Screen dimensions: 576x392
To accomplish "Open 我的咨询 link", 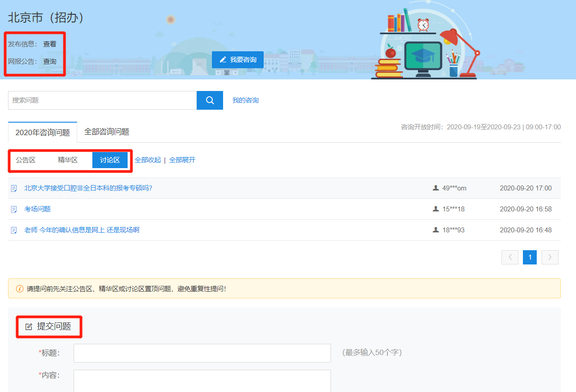I will pyautogui.click(x=245, y=100).
